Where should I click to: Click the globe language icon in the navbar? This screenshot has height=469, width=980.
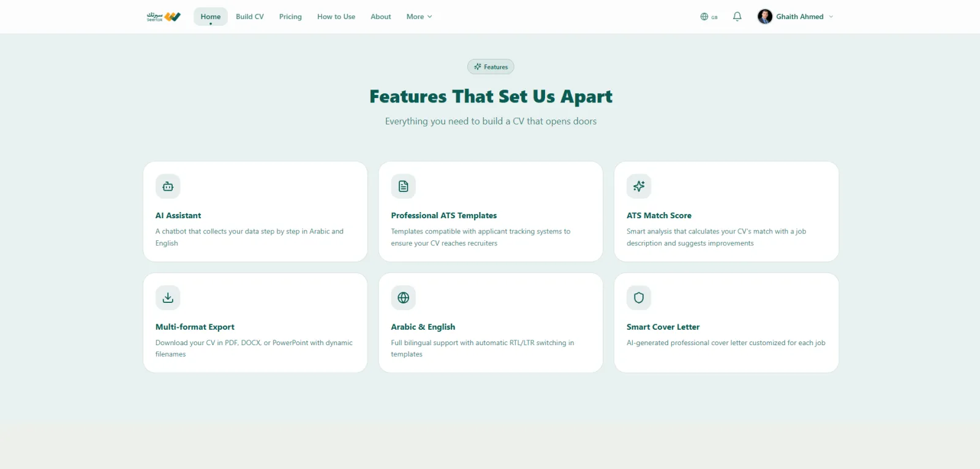704,17
